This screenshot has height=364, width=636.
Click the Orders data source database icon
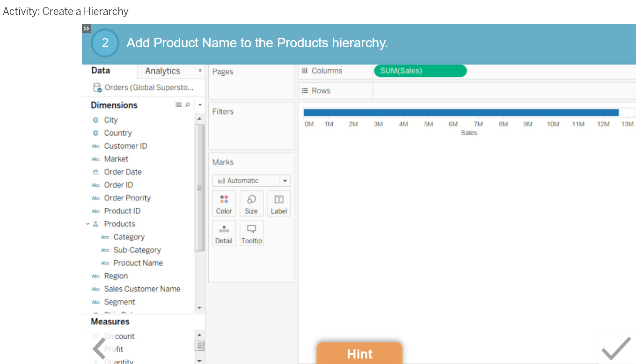97,87
